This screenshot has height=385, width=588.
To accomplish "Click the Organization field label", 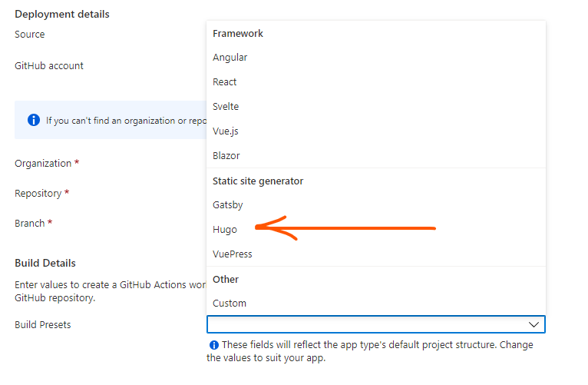I will [43, 164].
